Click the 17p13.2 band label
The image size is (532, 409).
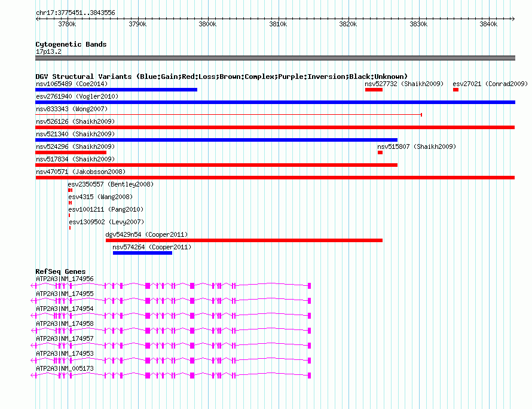pyautogui.click(x=48, y=51)
